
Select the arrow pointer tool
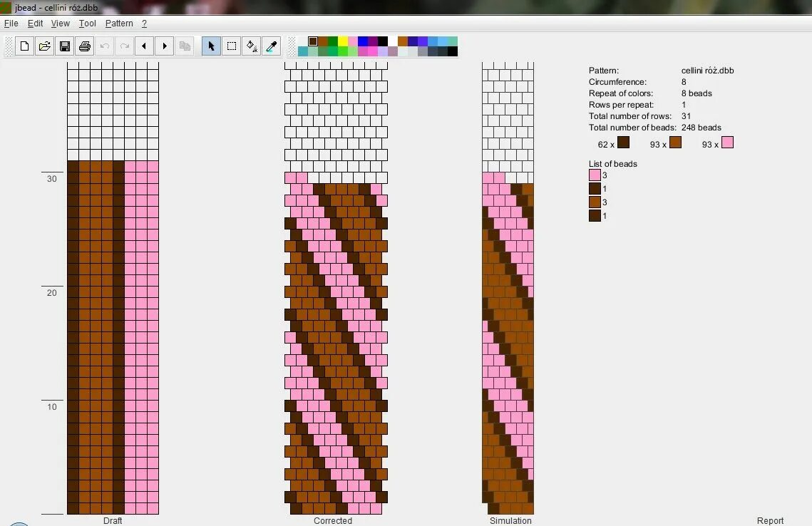pyautogui.click(x=211, y=46)
